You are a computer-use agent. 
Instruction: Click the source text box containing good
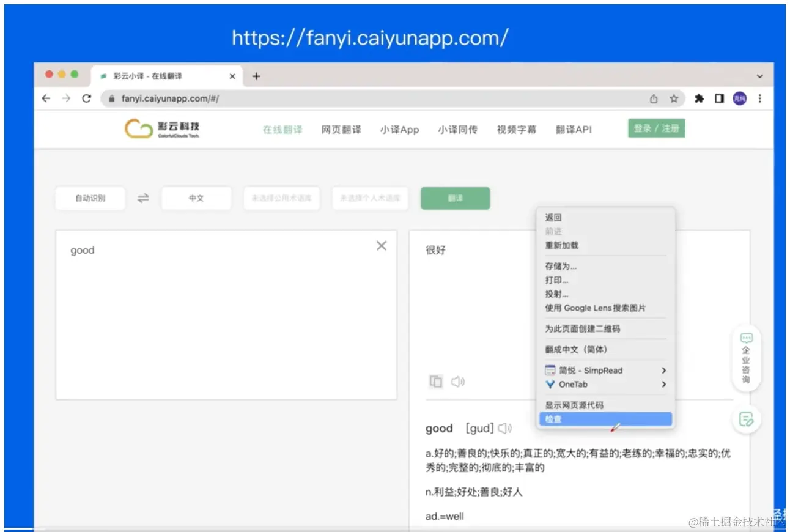click(226, 315)
